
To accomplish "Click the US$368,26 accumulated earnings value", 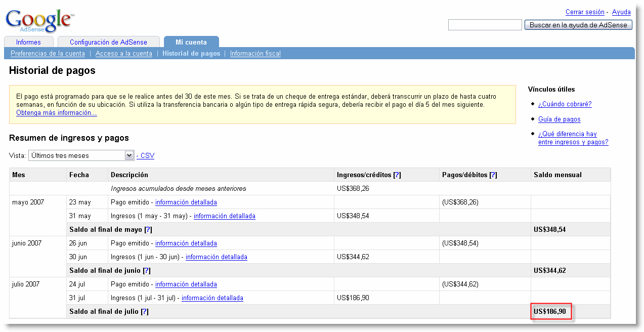I will 353,189.
